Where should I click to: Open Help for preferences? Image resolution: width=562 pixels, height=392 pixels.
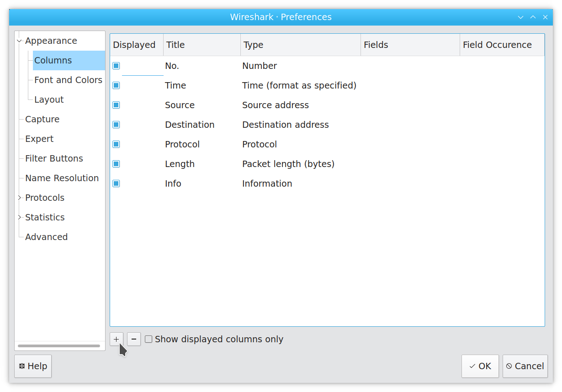pyautogui.click(x=33, y=366)
